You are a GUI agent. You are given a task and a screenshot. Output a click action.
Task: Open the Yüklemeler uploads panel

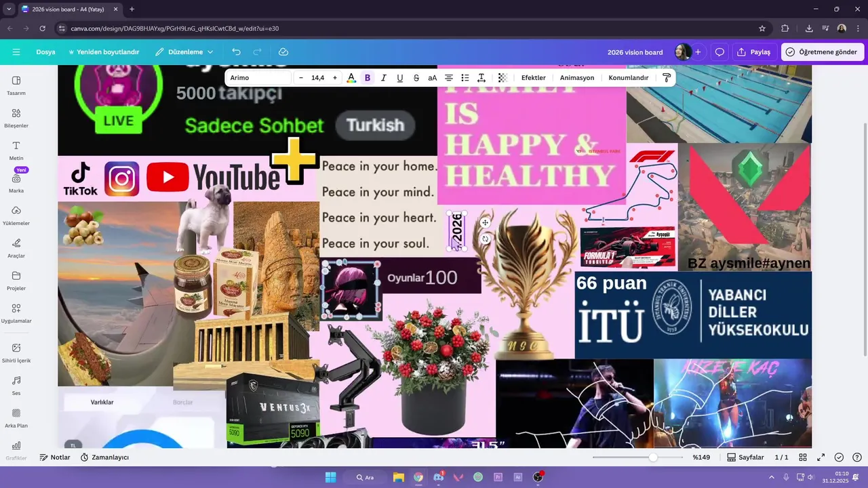tap(16, 216)
